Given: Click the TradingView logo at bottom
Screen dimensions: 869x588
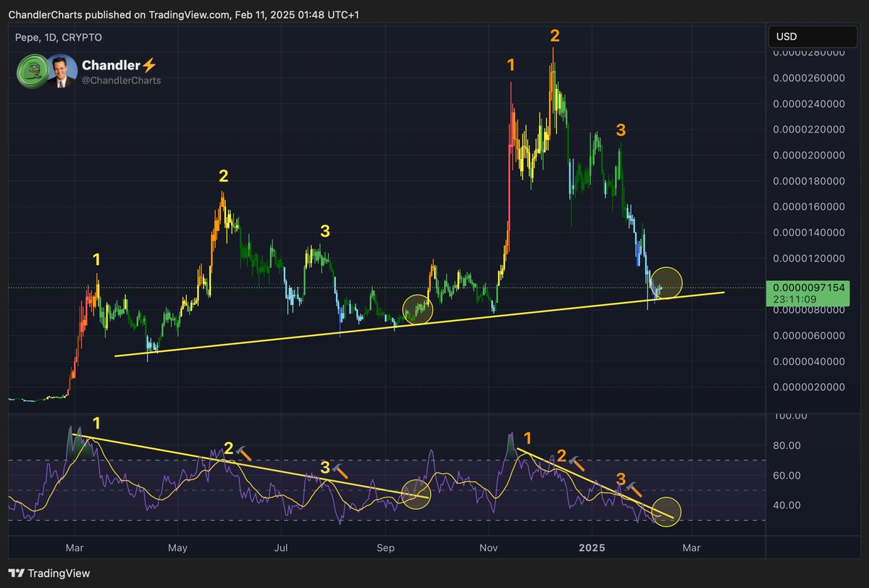Looking at the screenshot, I should pyautogui.click(x=50, y=573).
